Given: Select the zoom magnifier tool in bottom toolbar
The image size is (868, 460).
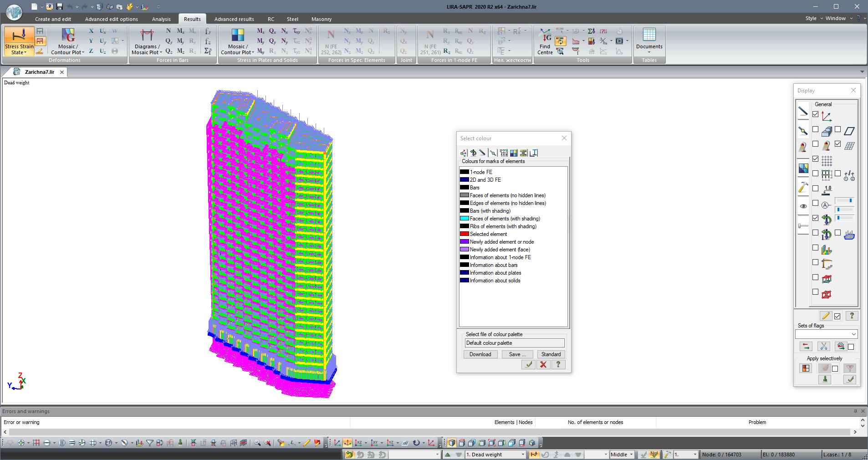Looking at the screenshot, I should tap(257, 442).
